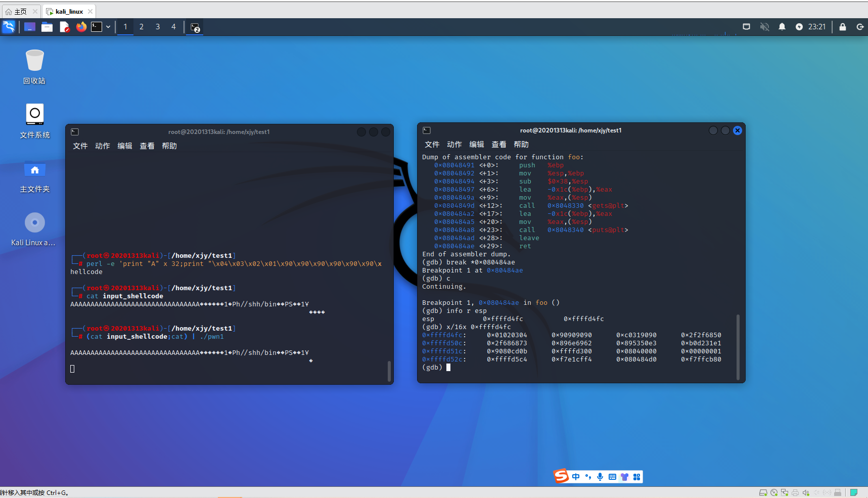Image resolution: width=868 pixels, height=498 pixels.
Task: Open the Sogou soft keyboard
Action: click(612, 477)
